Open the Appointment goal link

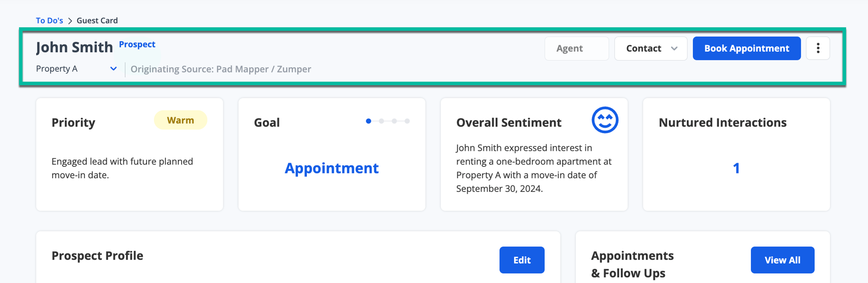point(332,168)
